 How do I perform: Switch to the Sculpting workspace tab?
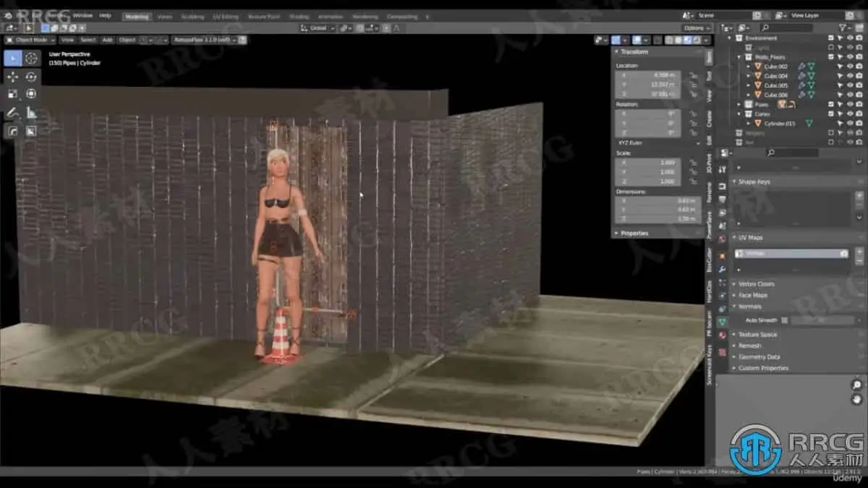[x=192, y=16]
